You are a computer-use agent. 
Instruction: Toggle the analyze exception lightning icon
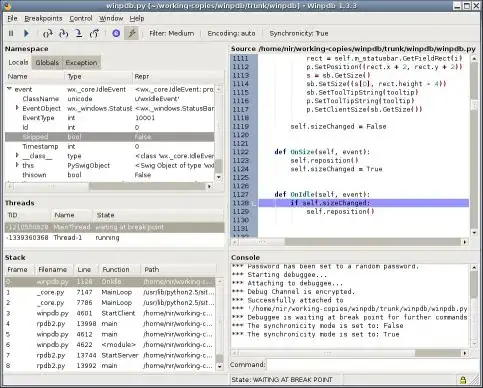point(132,33)
